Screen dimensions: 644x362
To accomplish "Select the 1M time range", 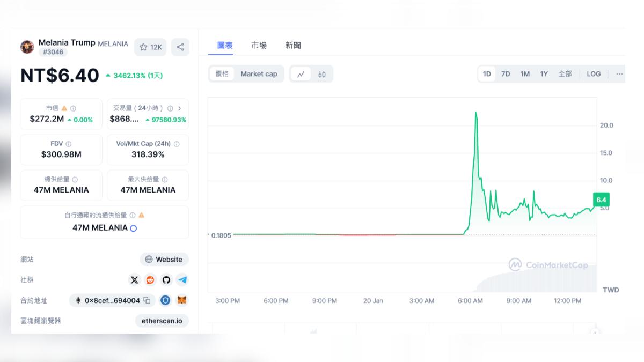I will (525, 74).
